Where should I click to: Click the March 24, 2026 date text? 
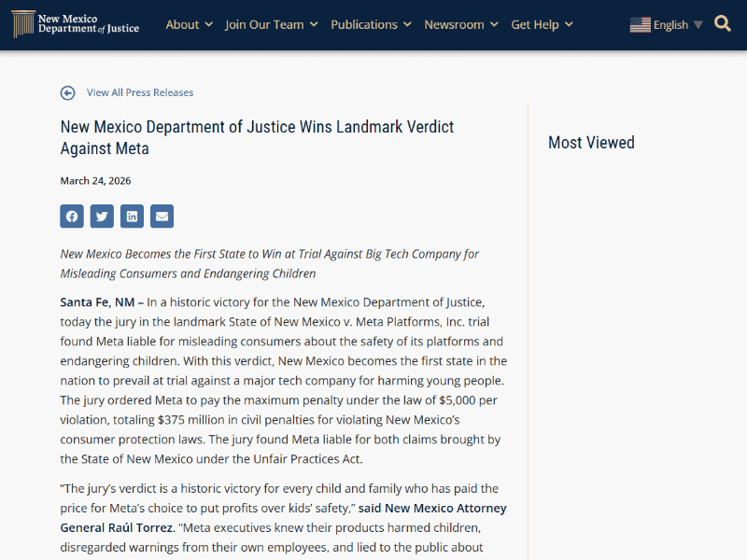pos(95,180)
